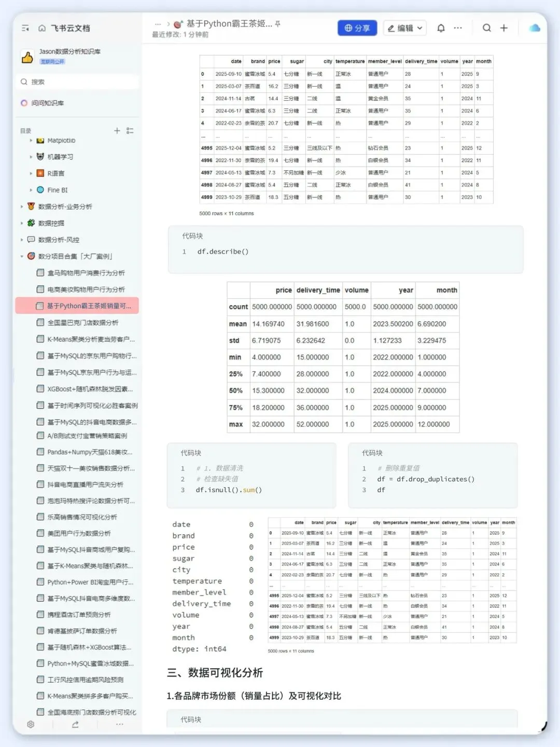Click the 互联网公开 badge

(52, 61)
